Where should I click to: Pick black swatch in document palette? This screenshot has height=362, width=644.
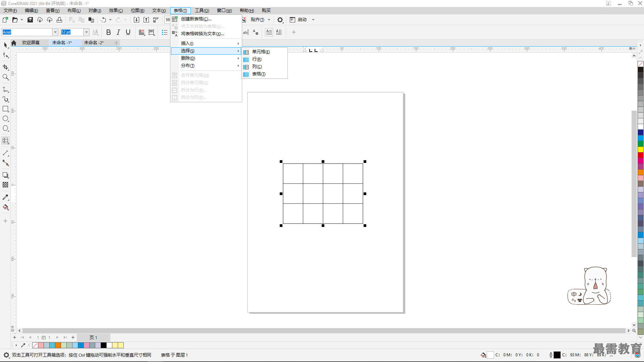pos(104,345)
